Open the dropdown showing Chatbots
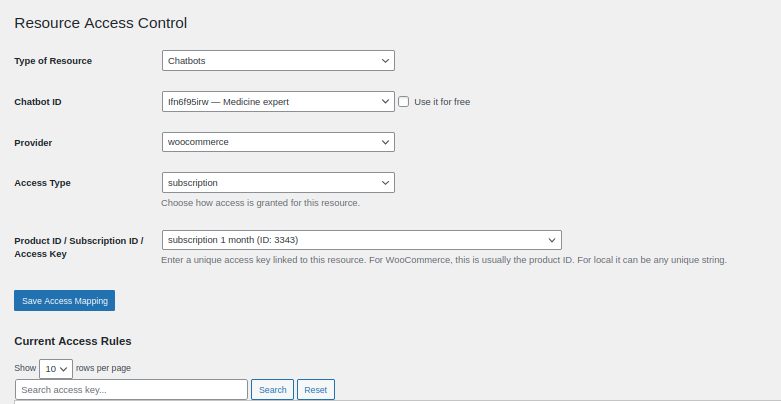Viewport: 781px width, 404px height. (270, 61)
